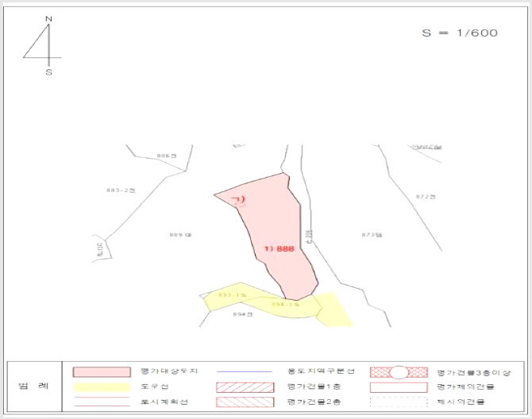532x419 pixels.
Task: Click the legend text 평가대상토지
Action: (x=169, y=371)
